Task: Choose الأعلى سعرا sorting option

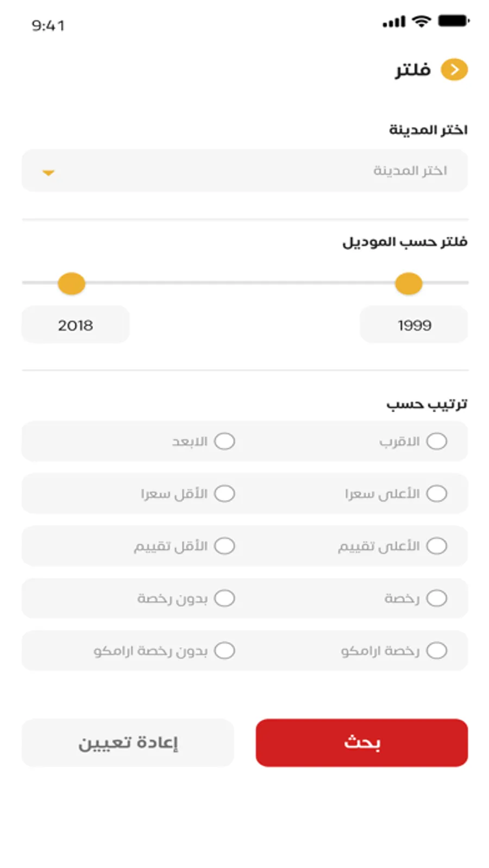Action: pyautogui.click(x=436, y=494)
